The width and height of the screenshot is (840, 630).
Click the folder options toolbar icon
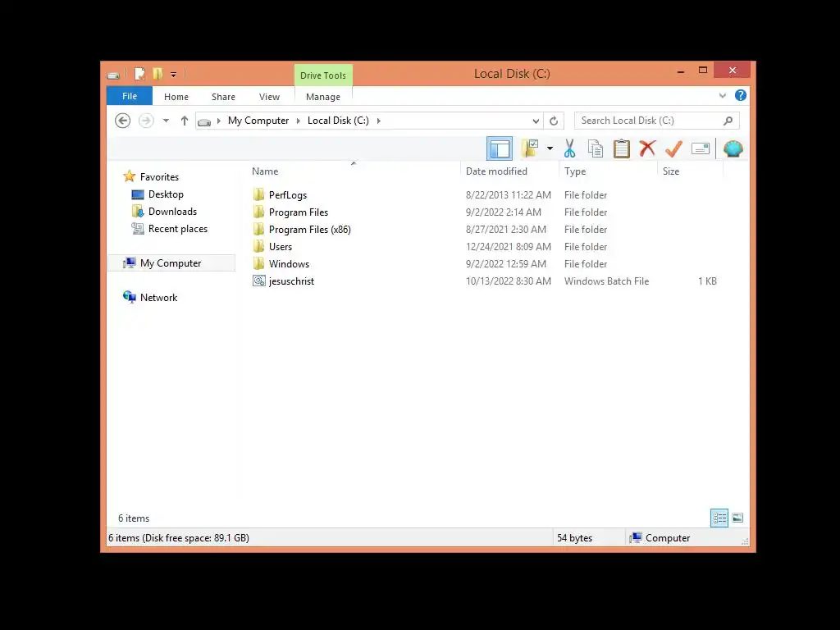click(x=530, y=148)
